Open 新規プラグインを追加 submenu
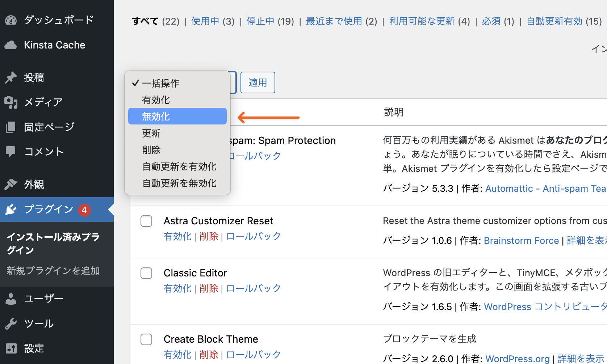Screen dimensions: 607x364 pyautogui.click(x=53, y=271)
